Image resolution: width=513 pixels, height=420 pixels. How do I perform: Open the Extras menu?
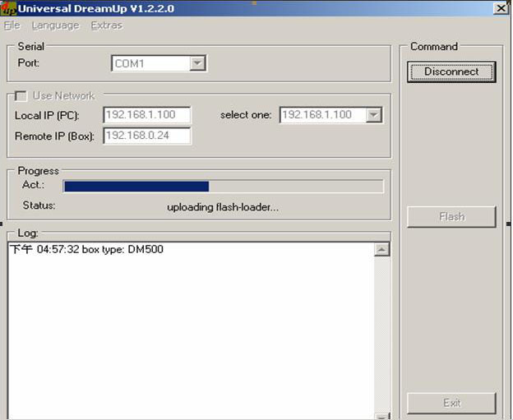coord(107,25)
